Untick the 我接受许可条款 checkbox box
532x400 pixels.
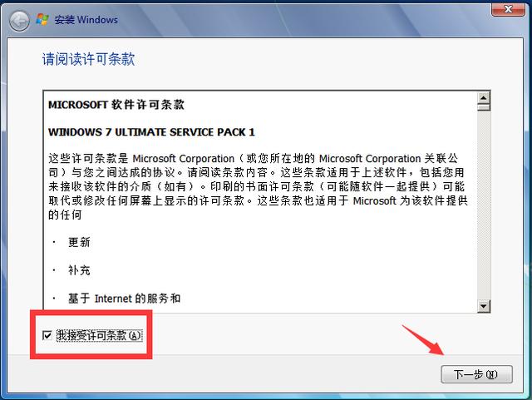(47, 335)
